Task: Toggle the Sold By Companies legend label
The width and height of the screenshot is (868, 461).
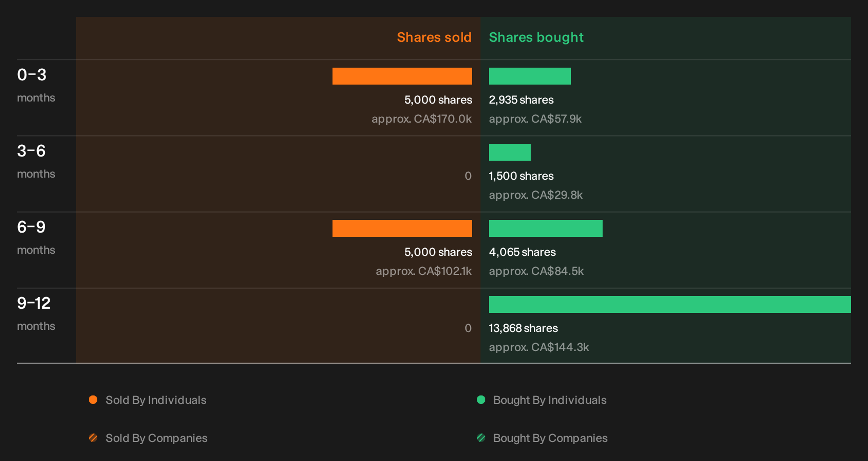Action: coord(156,438)
